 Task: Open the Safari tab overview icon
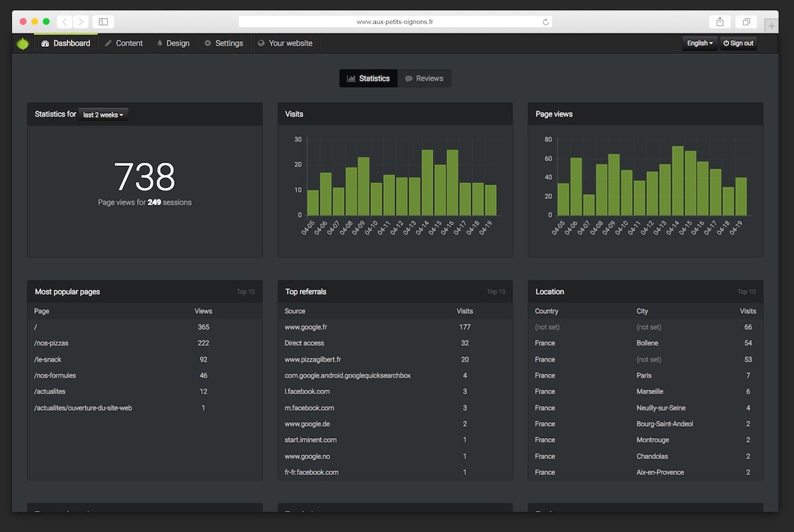(746, 22)
